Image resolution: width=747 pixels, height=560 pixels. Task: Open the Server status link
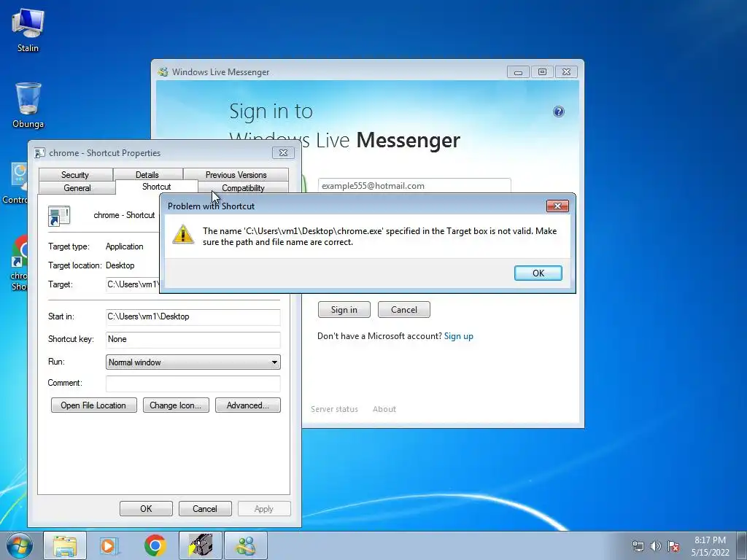click(x=334, y=409)
